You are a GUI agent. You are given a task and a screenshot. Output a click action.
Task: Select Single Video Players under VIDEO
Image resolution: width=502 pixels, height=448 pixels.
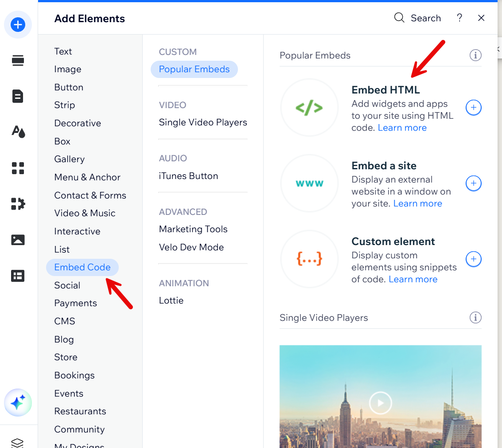(203, 122)
